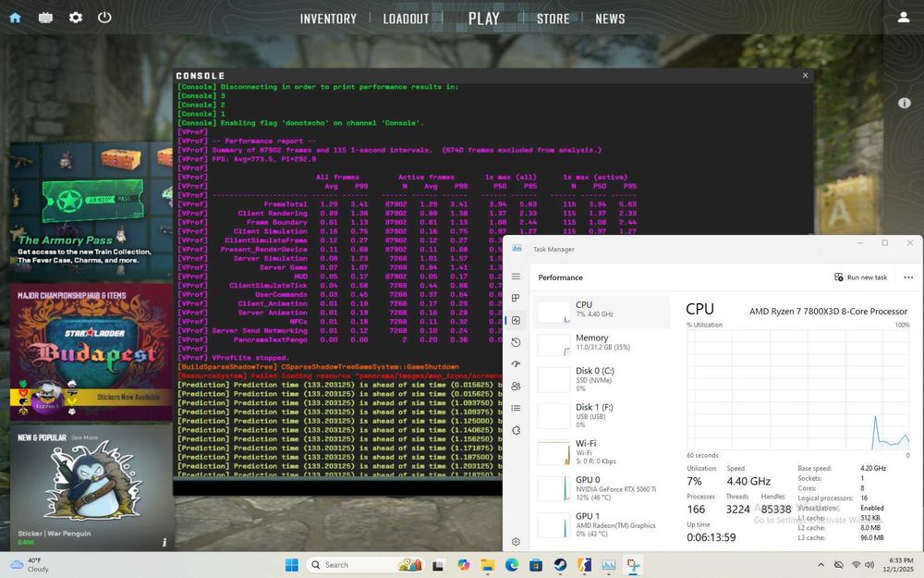
Task: Open the StarLadder Budapest Major hub banner
Action: click(x=91, y=352)
